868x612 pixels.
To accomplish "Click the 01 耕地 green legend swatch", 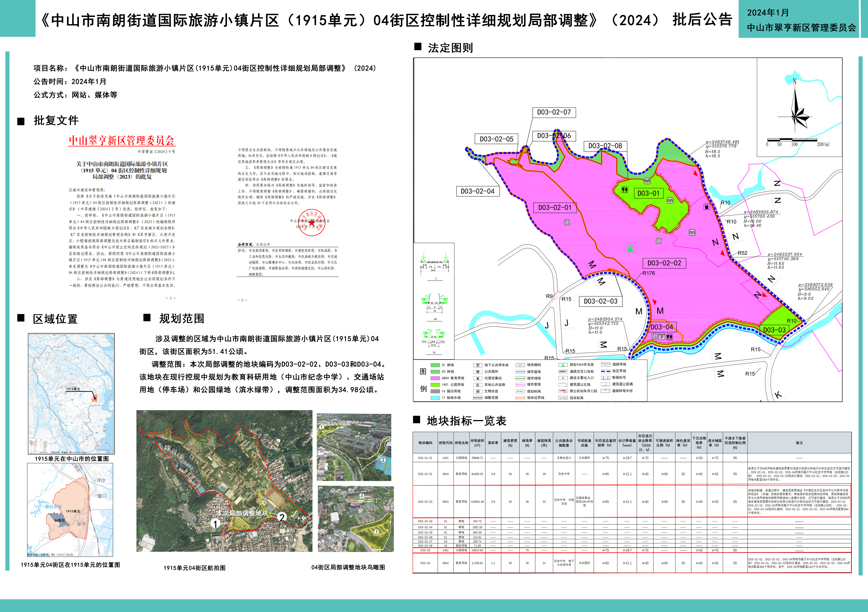I will (435, 365).
